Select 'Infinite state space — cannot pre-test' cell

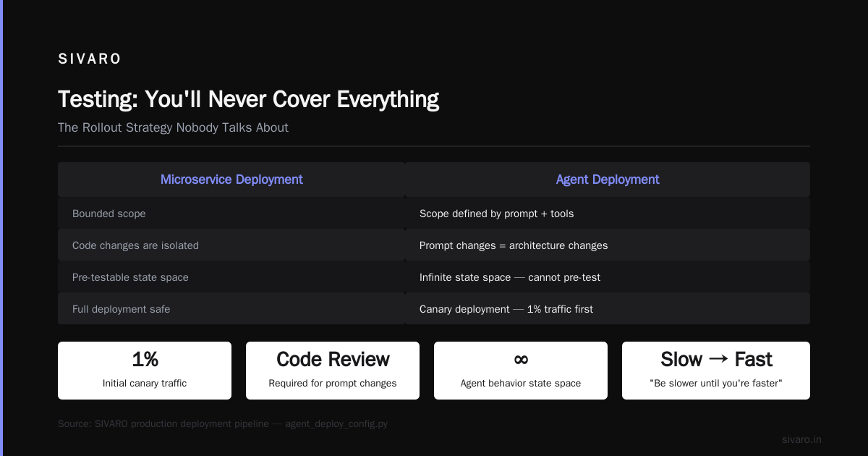click(x=608, y=277)
